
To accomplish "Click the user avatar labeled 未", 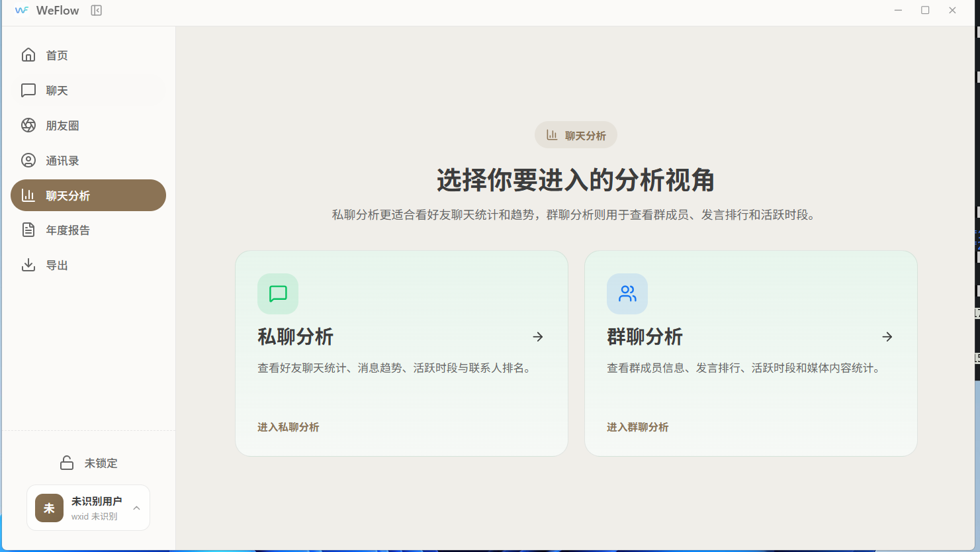I will pos(49,508).
